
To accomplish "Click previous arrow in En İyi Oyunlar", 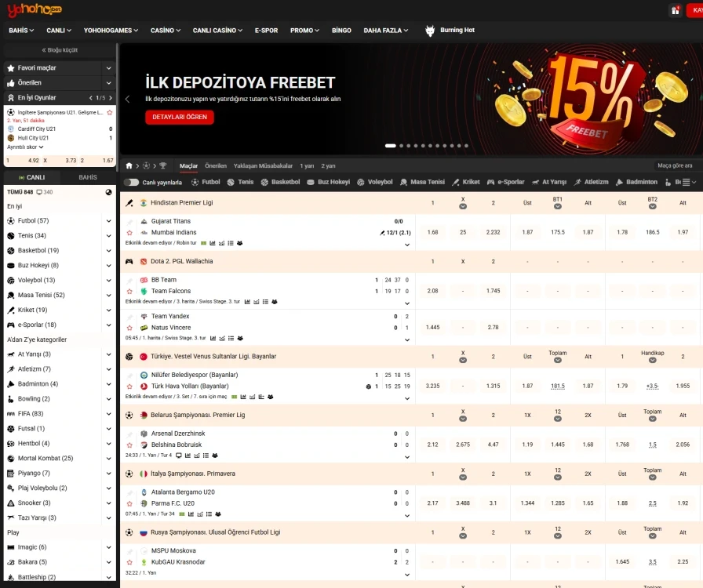I will coord(90,98).
